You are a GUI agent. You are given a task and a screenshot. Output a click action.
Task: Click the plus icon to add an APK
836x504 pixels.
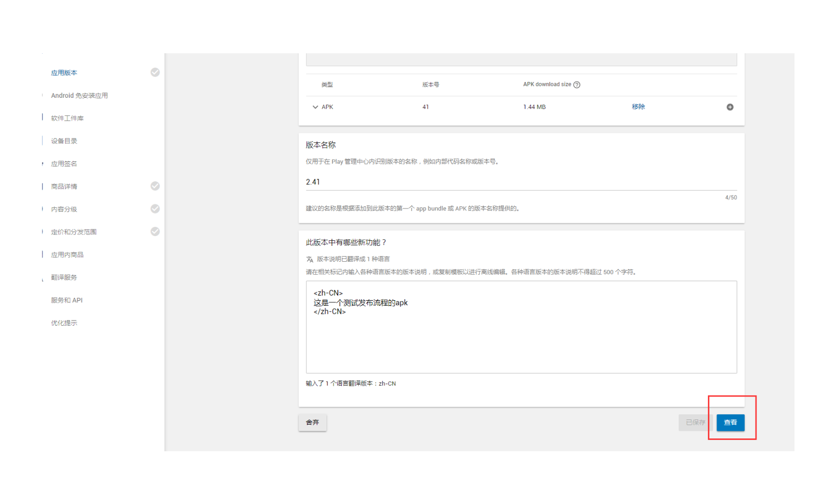click(730, 107)
